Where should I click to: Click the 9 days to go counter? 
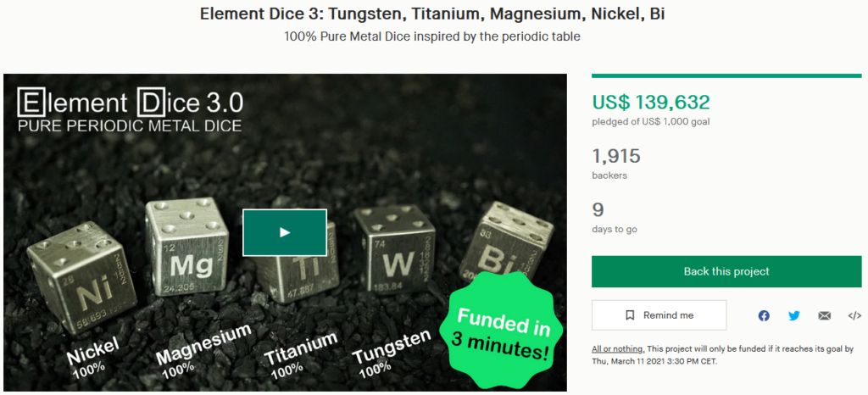(598, 210)
